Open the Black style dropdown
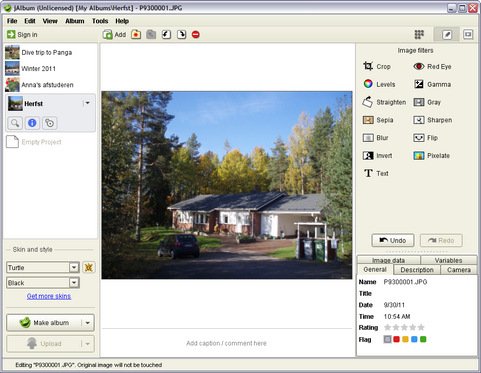 click(74, 283)
